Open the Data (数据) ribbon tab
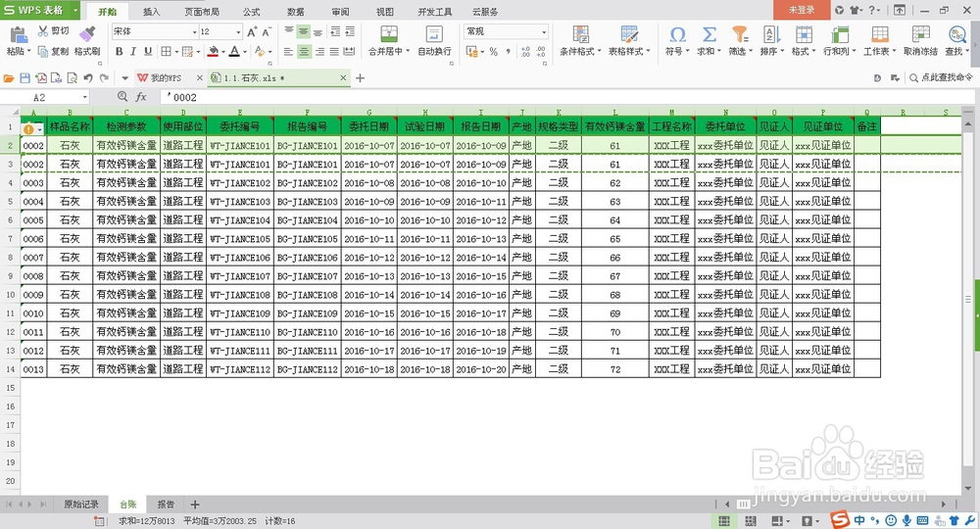Image resolution: width=980 pixels, height=529 pixels. pos(296,12)
